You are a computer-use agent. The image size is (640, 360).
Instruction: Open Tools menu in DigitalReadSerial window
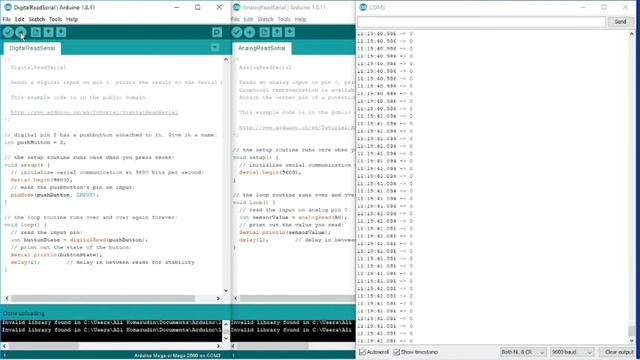click(x=55, y=19)
